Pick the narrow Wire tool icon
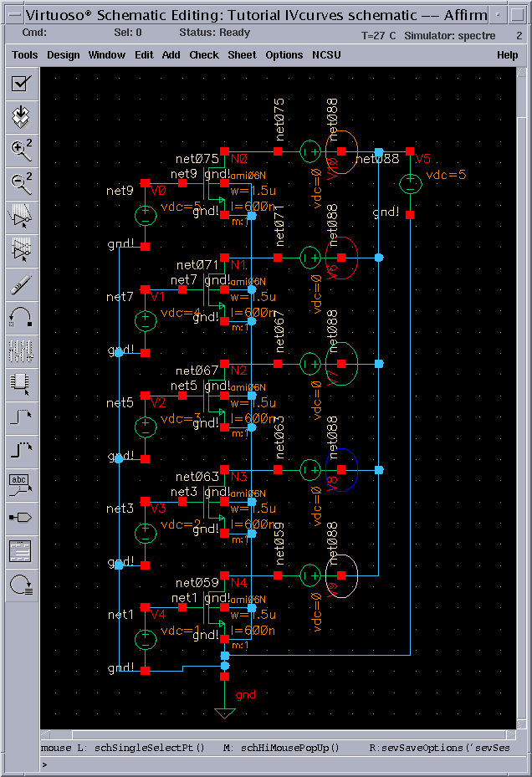The width and height of the screenshot is (532, 777). point(21,418)
